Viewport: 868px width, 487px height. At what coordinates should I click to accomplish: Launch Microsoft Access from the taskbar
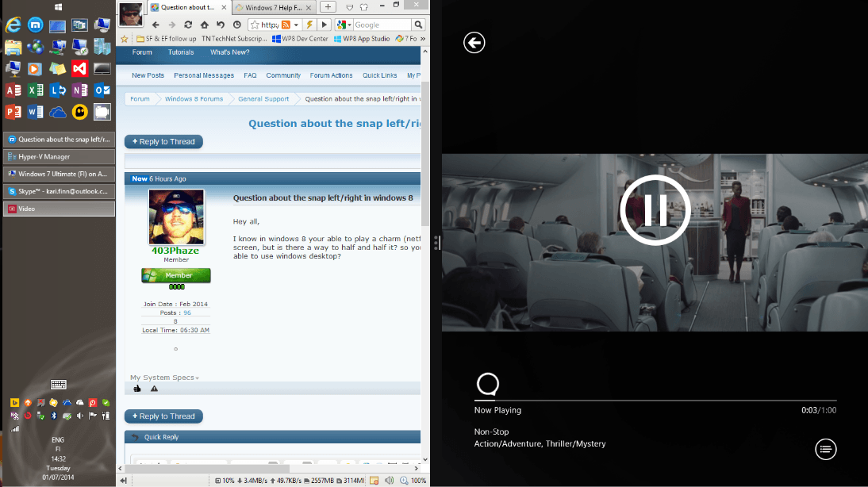pos(13,90)
